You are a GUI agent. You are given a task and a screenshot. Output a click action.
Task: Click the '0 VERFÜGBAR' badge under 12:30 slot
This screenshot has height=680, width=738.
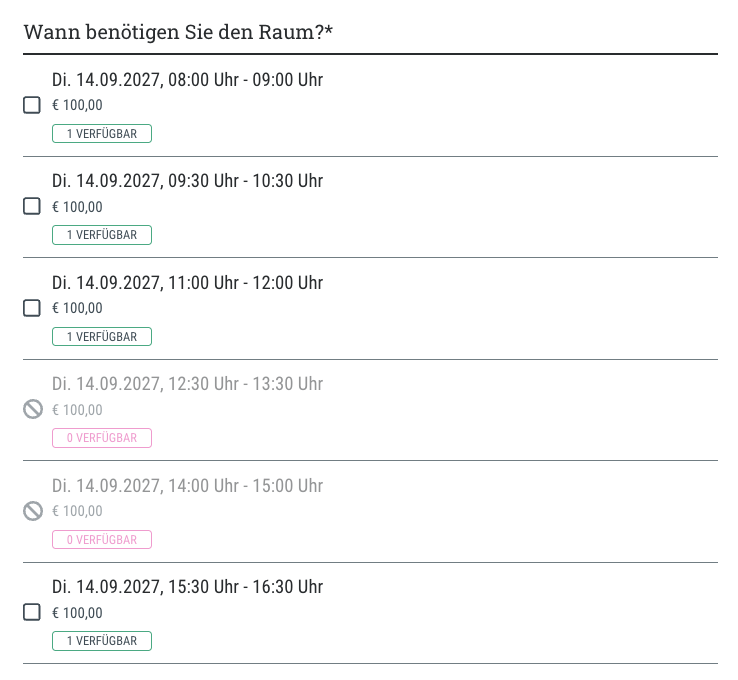102,438
